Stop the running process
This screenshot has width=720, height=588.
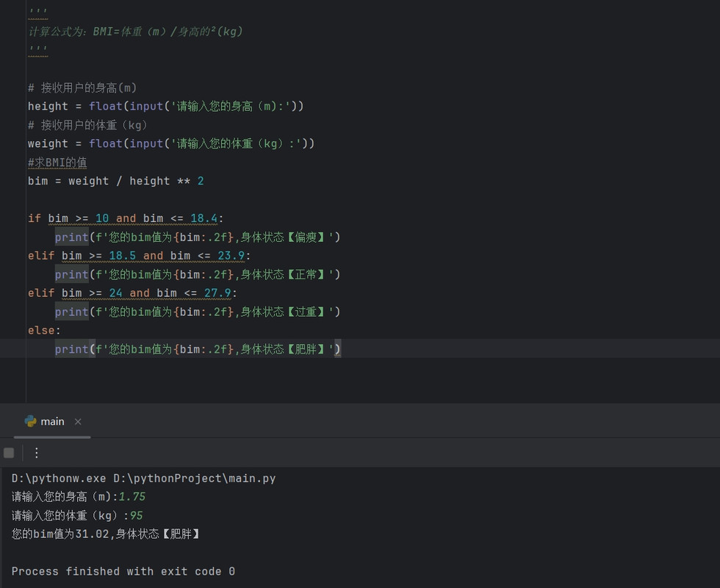coord(9,453)
